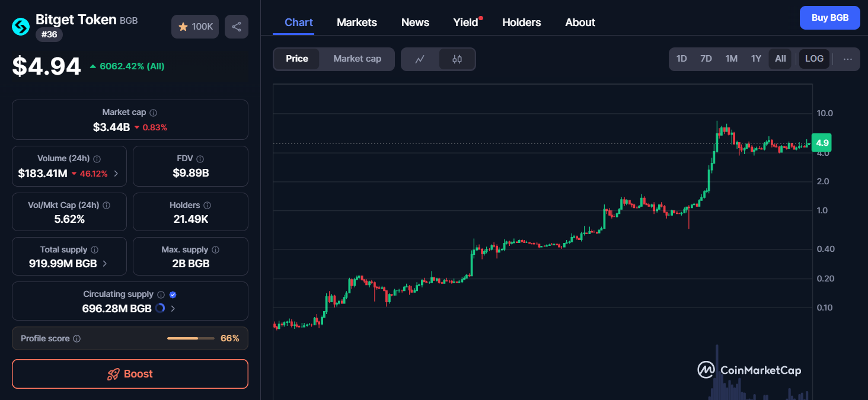Toggle LOG scale on chart
Screen dimensions: 868x400
tap(814, 59)
